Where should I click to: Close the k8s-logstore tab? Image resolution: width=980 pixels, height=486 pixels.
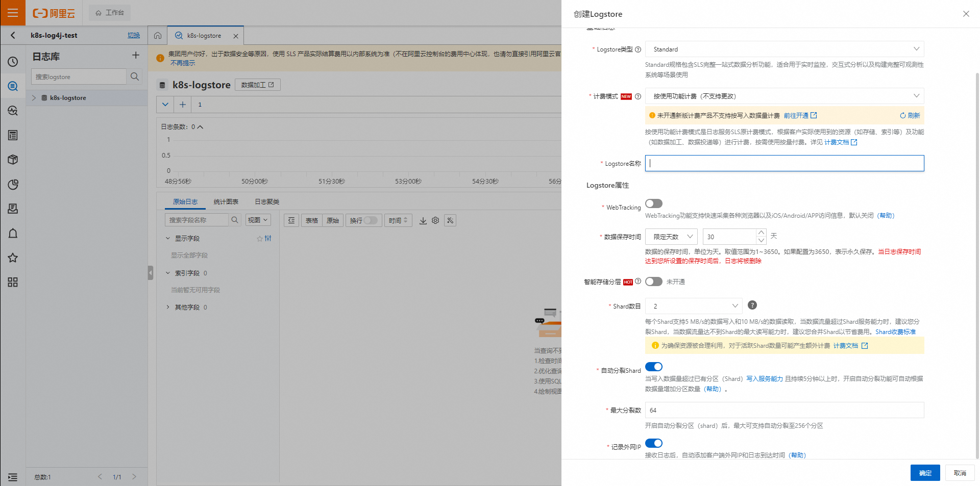tap(236, 36)
